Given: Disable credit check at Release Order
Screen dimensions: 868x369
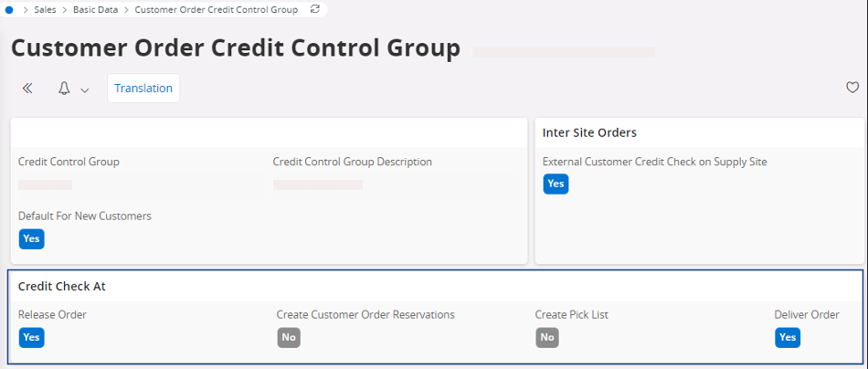Looking at the screenshot, I should point(31,337).
